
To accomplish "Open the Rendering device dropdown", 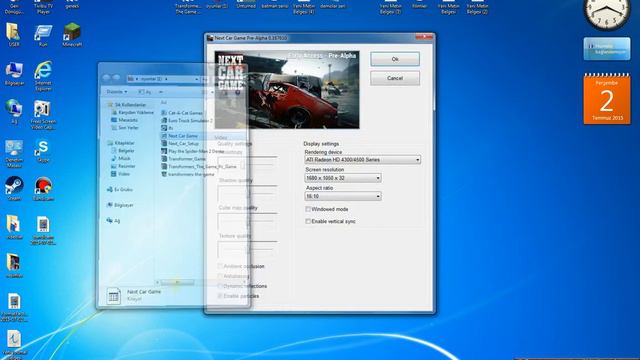I will point(362,160).
